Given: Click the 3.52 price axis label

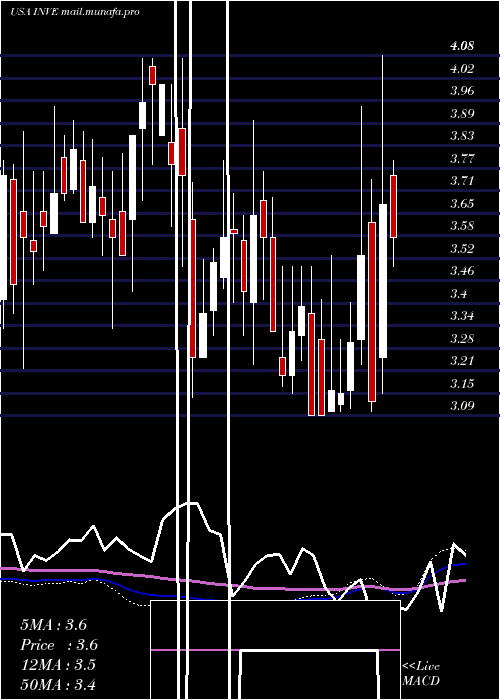Looking at the screenshot, I should [x=462, y=248].
